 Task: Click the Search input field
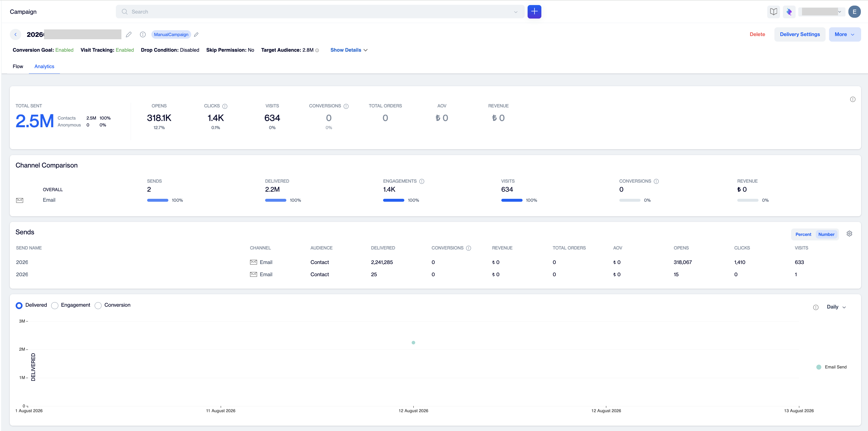319,12
